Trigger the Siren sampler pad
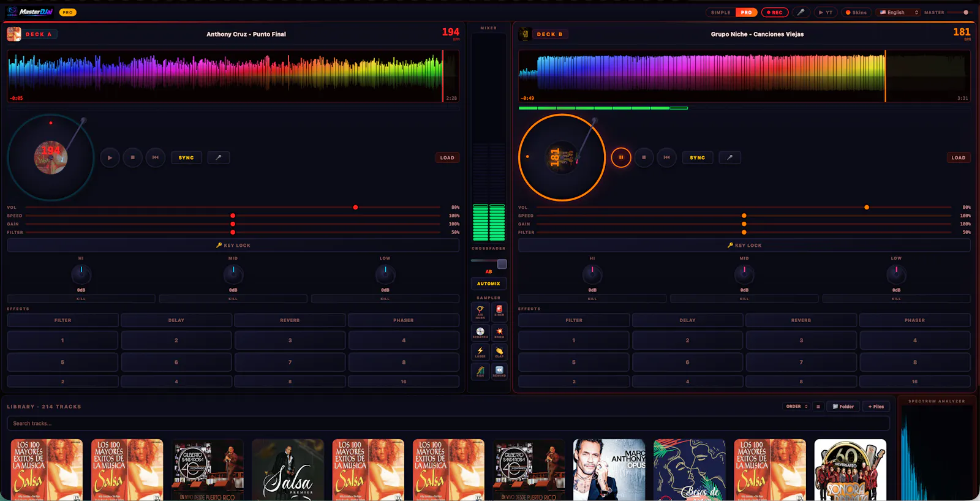Screen dimensions: 980x501 (499, 312)
